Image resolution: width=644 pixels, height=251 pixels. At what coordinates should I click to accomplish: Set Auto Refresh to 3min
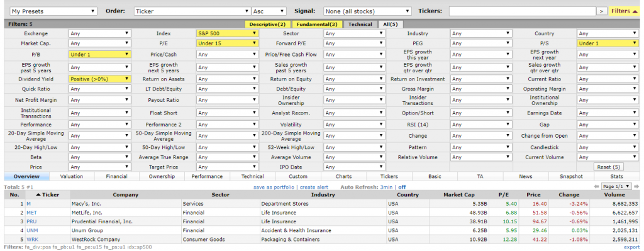tap(386, 187)
